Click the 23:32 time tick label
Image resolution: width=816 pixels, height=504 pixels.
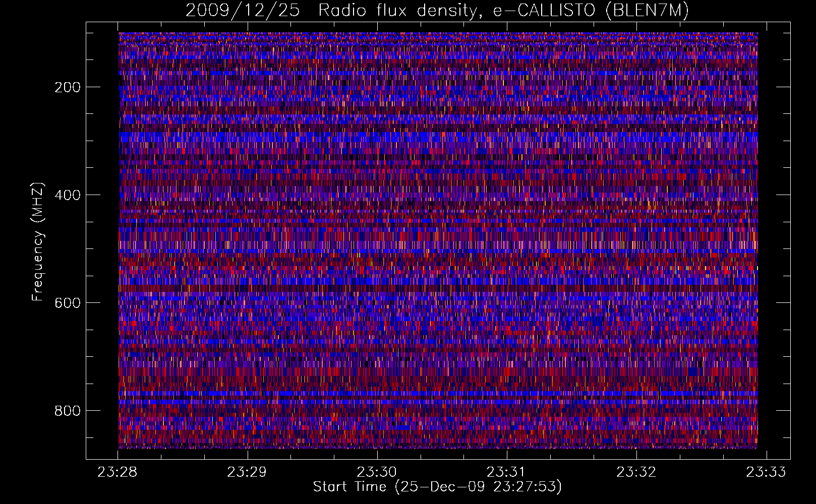point(636,472)
